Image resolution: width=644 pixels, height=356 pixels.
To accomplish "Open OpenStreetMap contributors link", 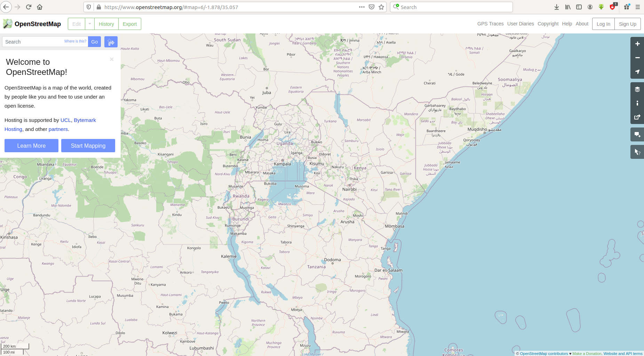I will [x=544, y=354].
